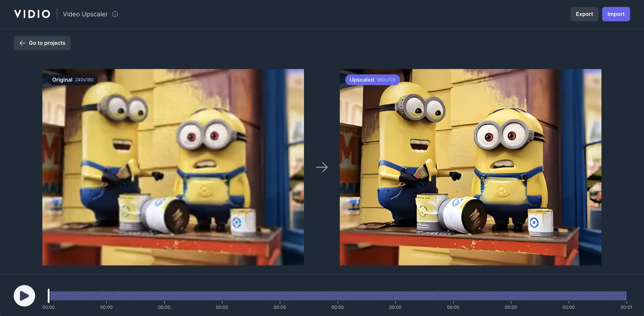Click the Upscaled 960x720 resolution badge
The image size is (644, 316).
coord(372,80)
